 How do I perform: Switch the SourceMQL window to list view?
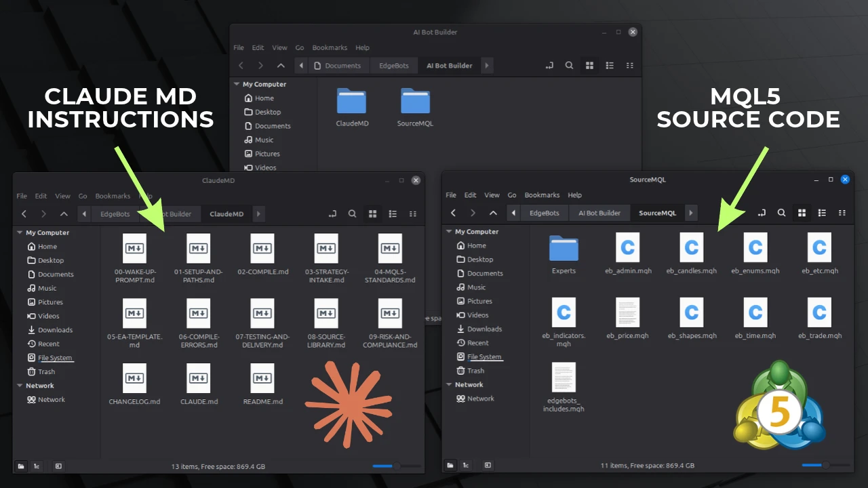822,213
